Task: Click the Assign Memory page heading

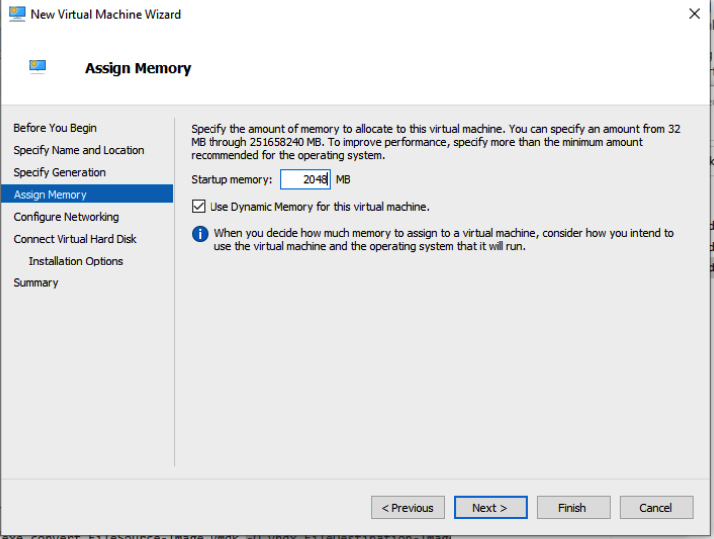Action: (138, 68)
